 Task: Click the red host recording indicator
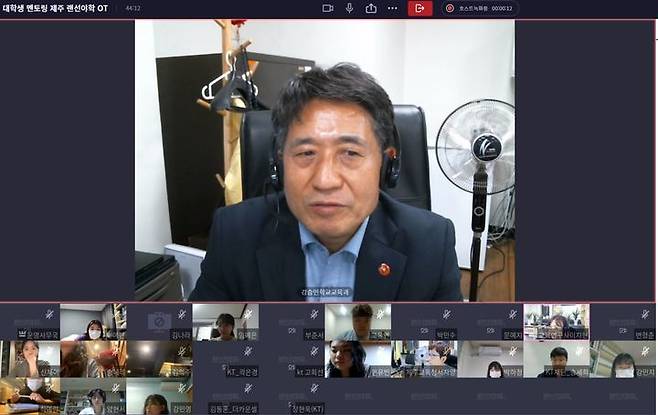click(449, 8)
